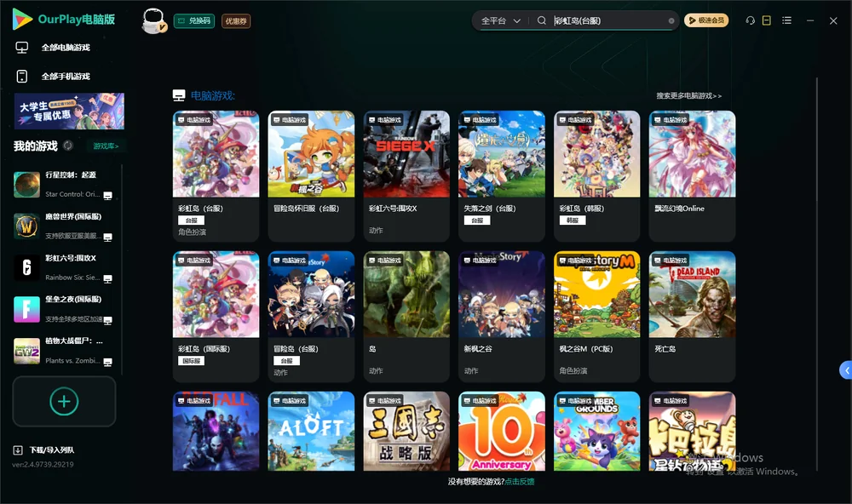This screenshot has width=852, height=504.
Task: Click the magnifier search icon
Action: (x=541, y=20)
